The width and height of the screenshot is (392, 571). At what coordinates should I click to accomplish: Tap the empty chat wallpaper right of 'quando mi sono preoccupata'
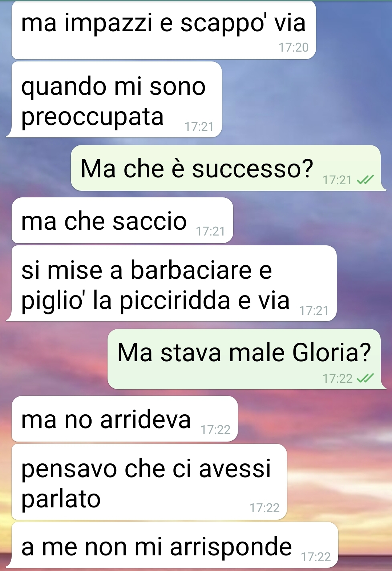[x=305, y=100]
